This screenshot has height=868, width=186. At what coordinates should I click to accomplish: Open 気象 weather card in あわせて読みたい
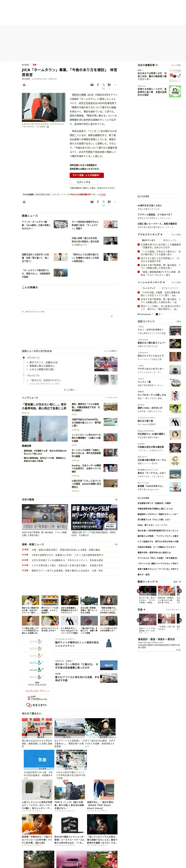(39, 759)
